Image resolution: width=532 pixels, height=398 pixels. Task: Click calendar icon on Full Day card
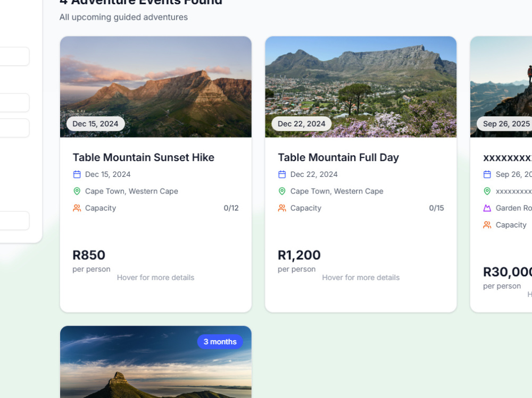click(x=282, y=174)
